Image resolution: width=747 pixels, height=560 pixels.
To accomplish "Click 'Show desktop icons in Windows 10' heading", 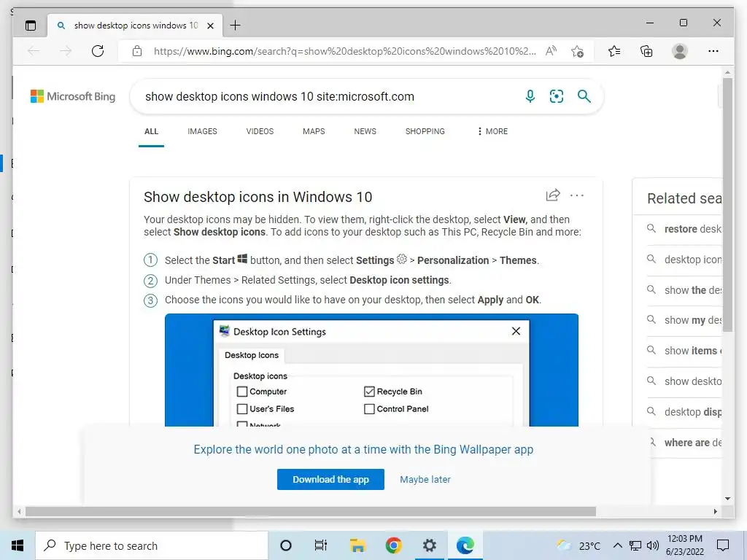I will [x=258, y=197].
